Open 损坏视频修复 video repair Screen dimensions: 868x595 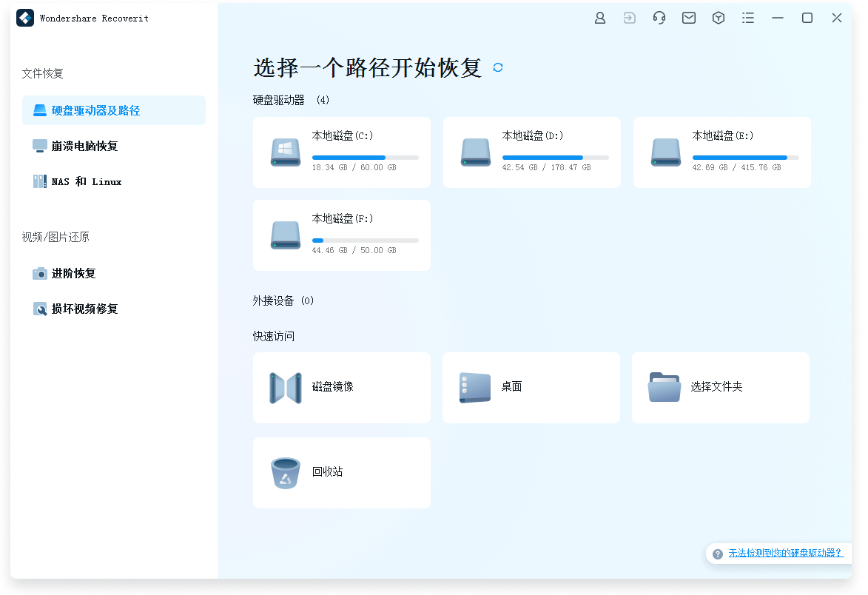84,309
